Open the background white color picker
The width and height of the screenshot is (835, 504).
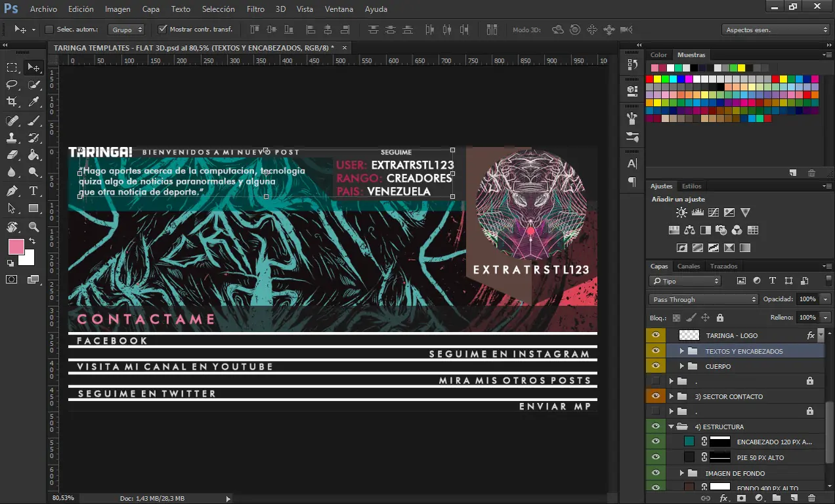28,260
